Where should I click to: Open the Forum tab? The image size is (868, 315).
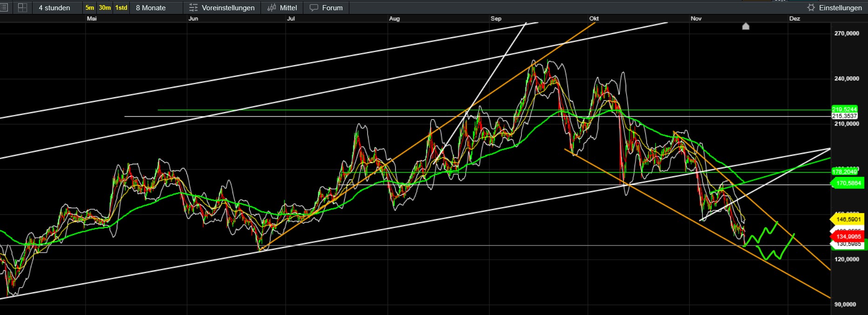[332, 7]
